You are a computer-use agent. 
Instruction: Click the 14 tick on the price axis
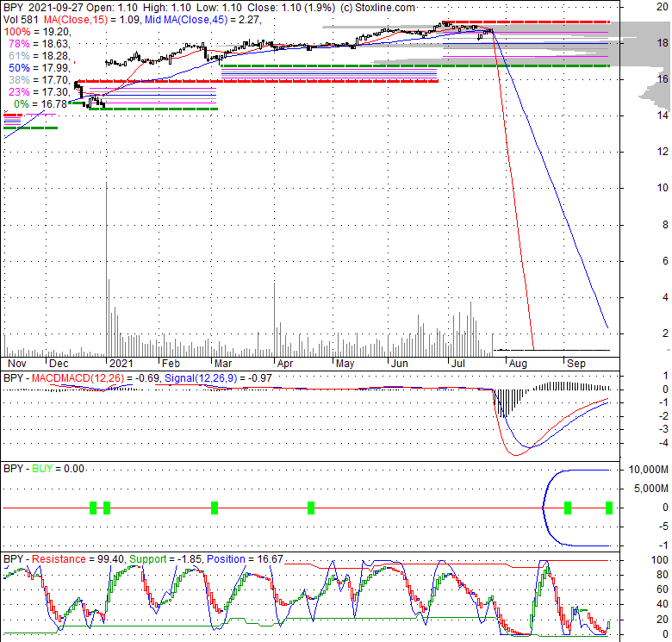(663, 115)
